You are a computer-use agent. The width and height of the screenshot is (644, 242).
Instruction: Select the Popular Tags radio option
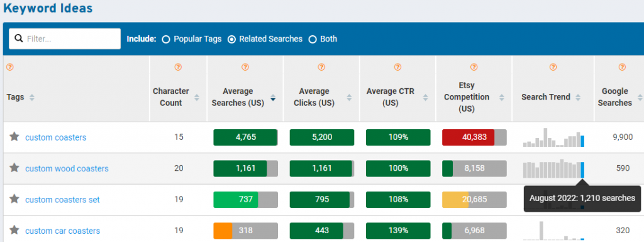pyautogui.click(x=166, y=39)
